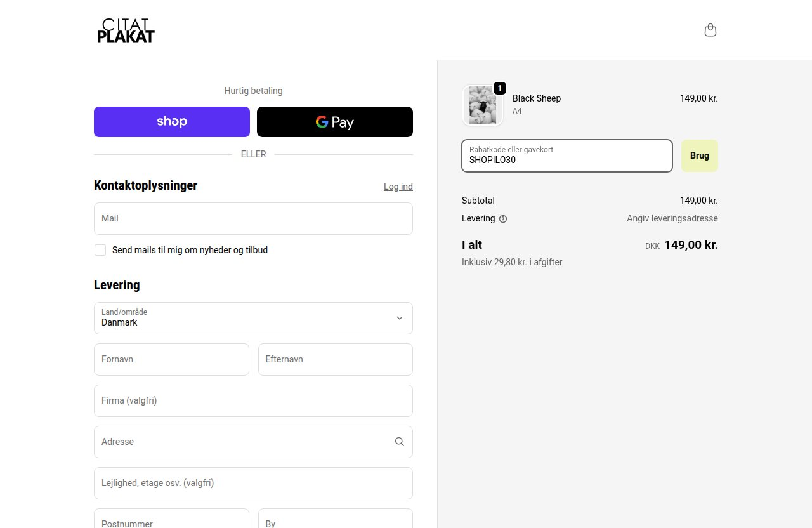Open the Land/område country dropdown
The height and width of the screenshot is (528, 812).
253,318
